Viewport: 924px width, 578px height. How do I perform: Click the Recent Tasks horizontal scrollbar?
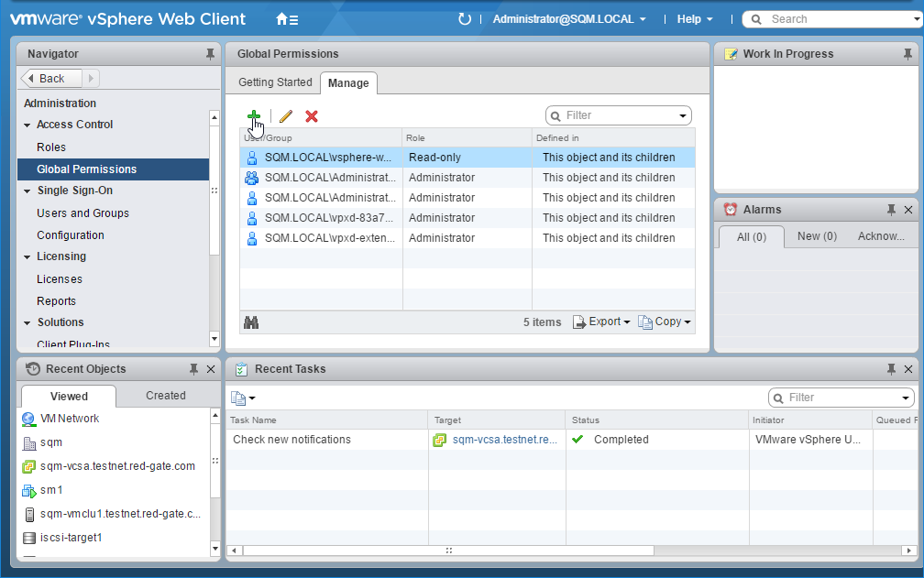448,551
